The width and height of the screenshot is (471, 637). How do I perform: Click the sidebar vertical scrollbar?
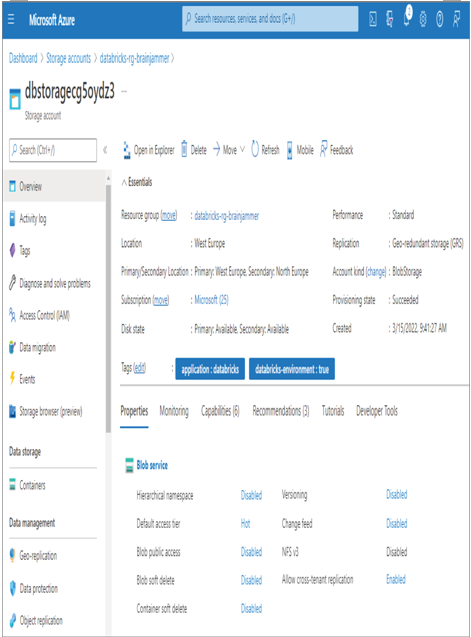point(108,309)
